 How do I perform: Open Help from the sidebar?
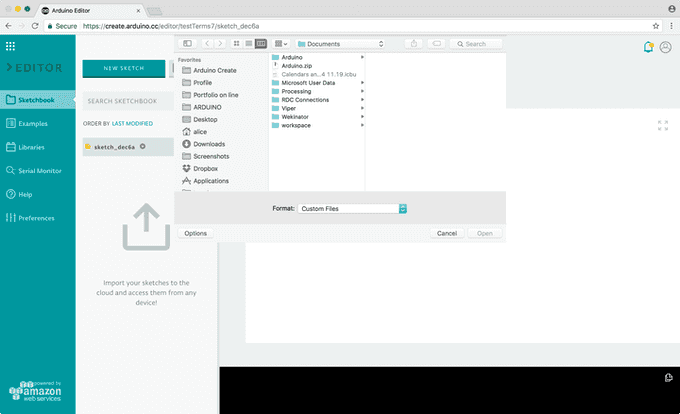25,194
